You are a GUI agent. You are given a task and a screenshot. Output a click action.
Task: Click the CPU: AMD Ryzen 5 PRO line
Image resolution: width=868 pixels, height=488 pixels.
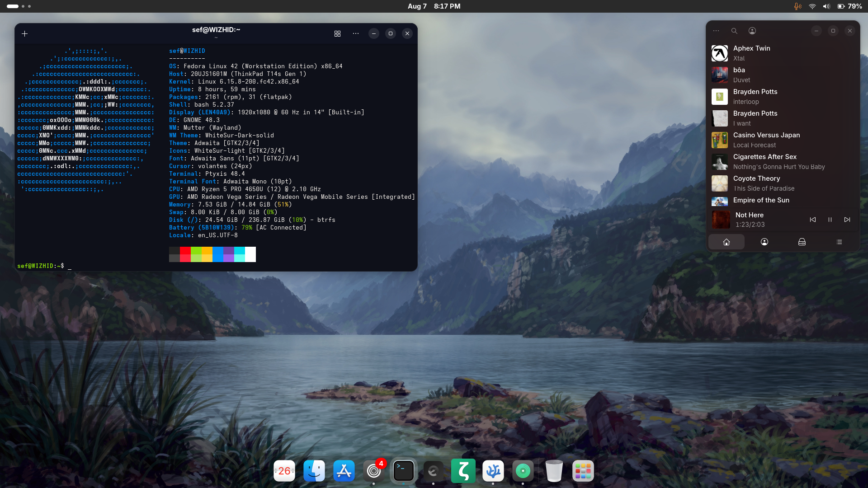(245, 189)
